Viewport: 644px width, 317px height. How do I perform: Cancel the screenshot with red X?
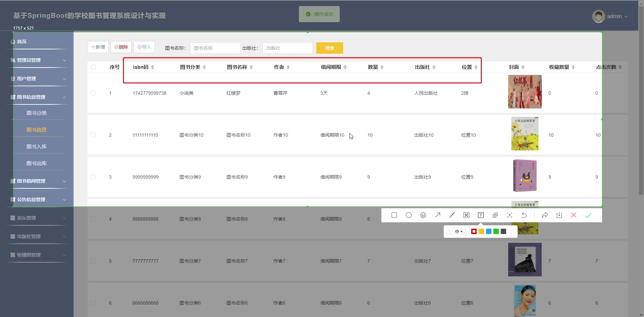click(x=574, y=215)
